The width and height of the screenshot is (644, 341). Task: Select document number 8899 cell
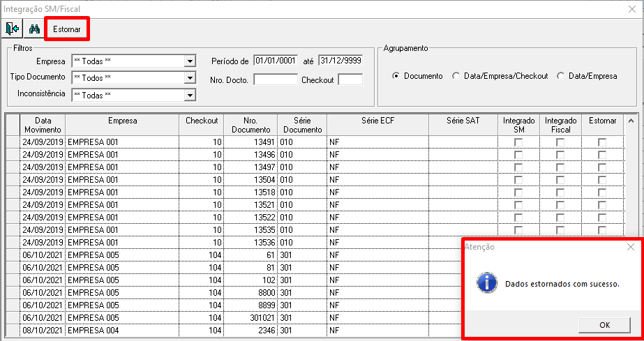(x=250, y=305)
